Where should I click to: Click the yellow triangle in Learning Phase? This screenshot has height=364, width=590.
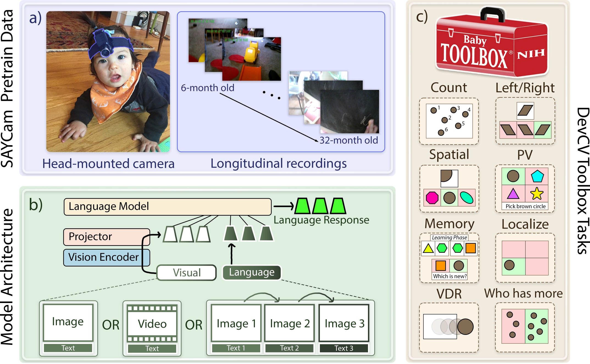tap(428, 248)
